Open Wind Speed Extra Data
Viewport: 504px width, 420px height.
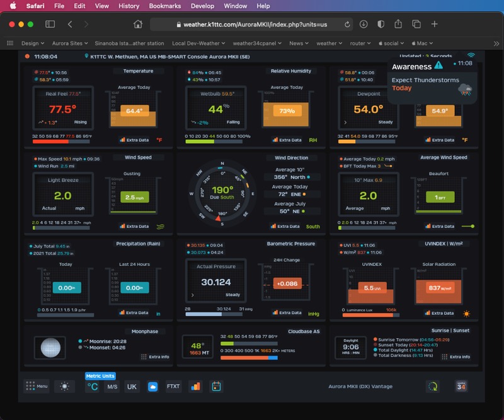coord(134,226)
